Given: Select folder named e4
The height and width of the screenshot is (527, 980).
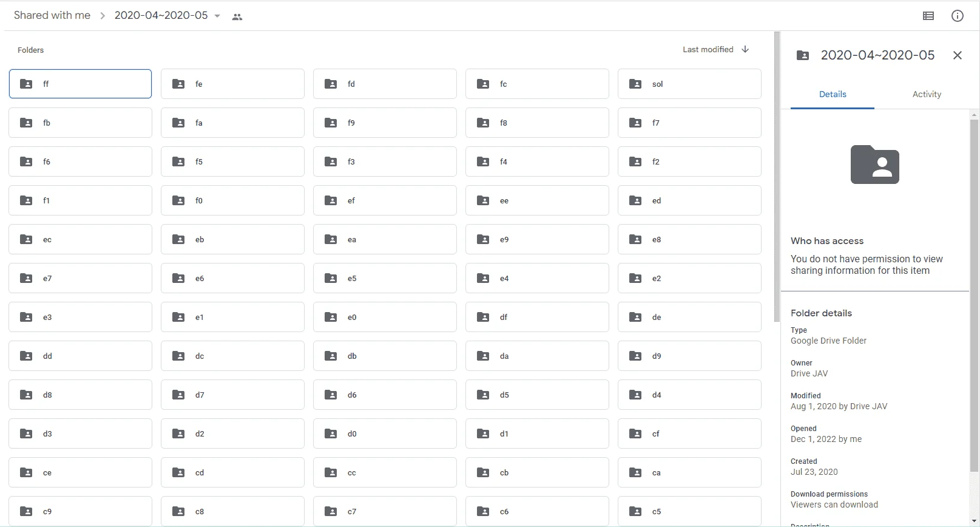Looking at the screenshot, I should [x=537, y=278].
